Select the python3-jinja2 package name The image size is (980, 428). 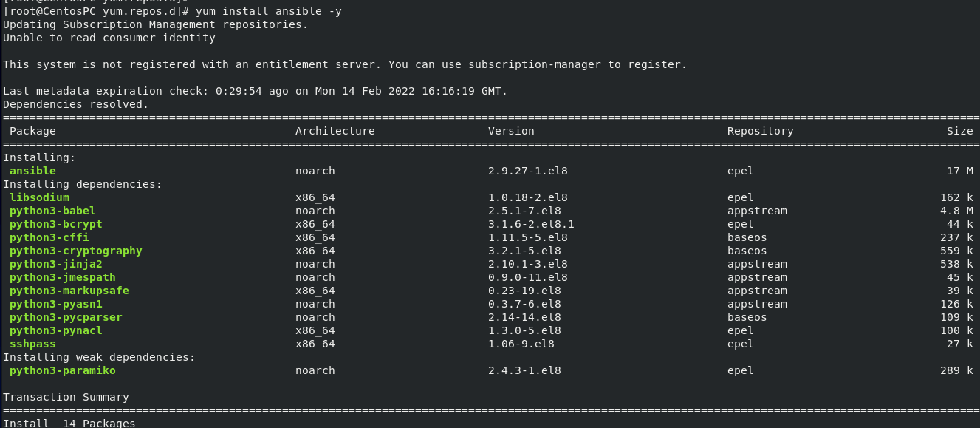tap(55, 264)
